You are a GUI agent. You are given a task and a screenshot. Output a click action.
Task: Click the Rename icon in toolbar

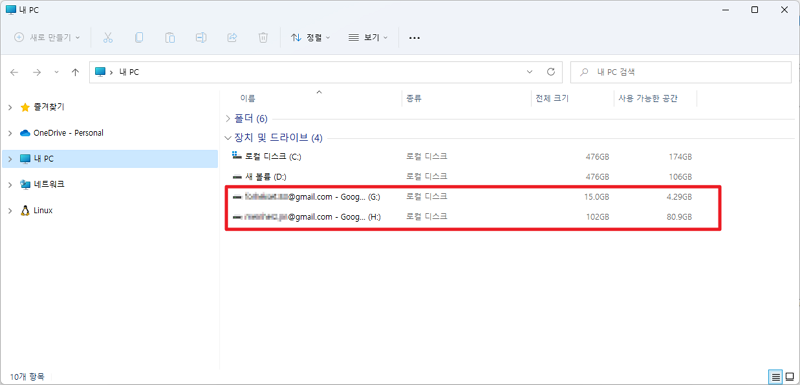tap(201, 38)
